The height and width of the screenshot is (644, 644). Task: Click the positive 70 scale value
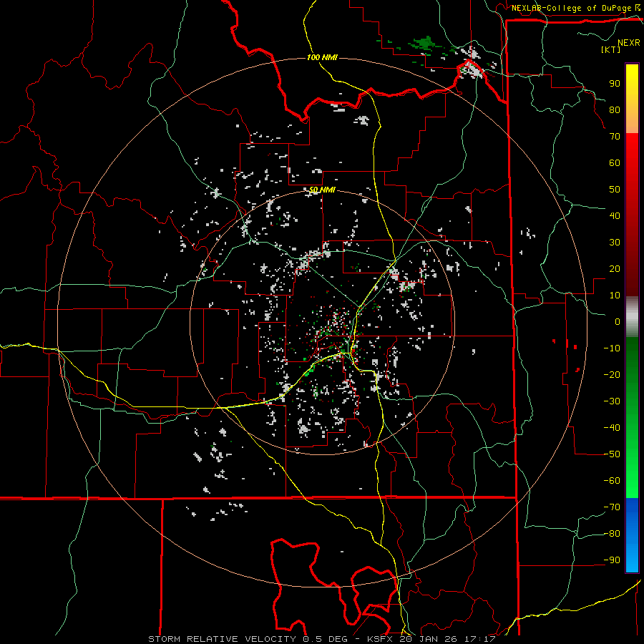tap(615, 137)
